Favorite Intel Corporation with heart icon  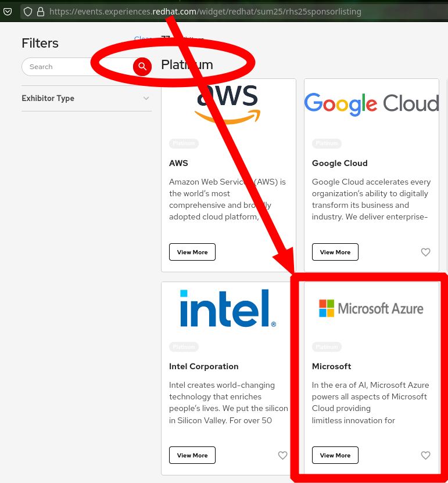[x=282, y=455]
